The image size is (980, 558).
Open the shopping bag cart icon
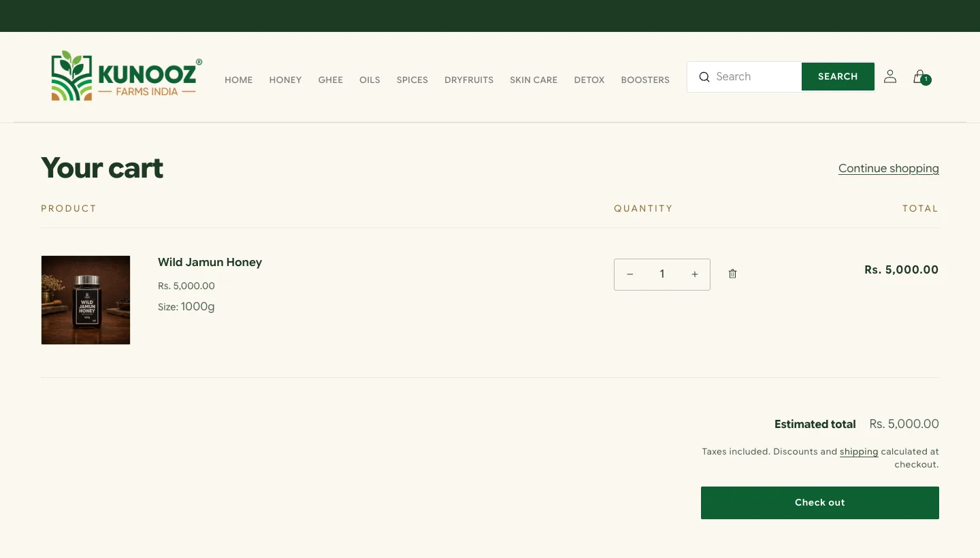[921, 77]
